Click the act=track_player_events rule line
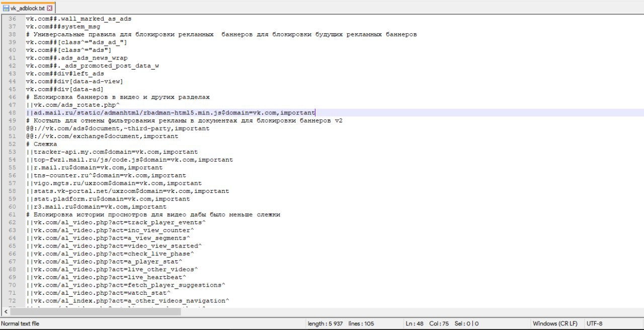The image size is (644, 330). 116,222
